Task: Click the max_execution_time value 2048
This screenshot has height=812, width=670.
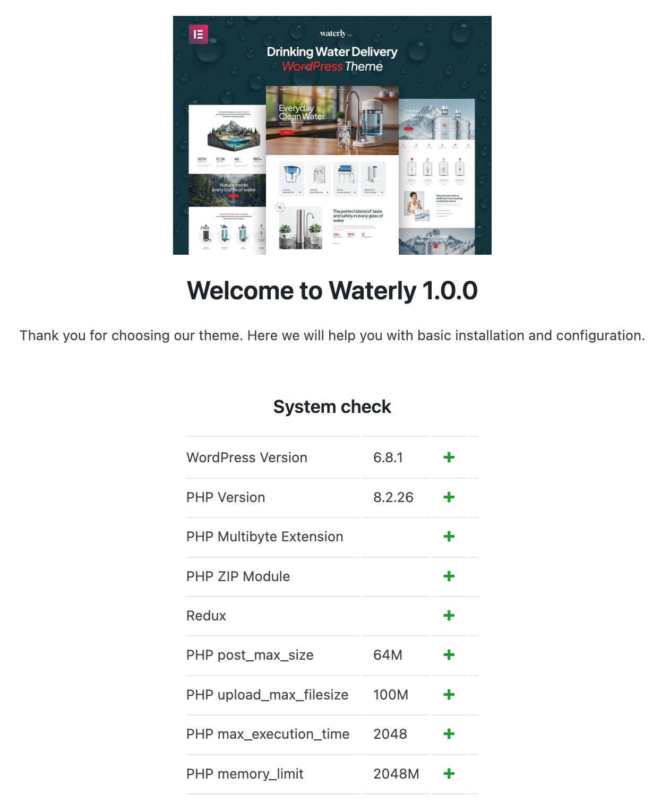Action: point(390,734)
